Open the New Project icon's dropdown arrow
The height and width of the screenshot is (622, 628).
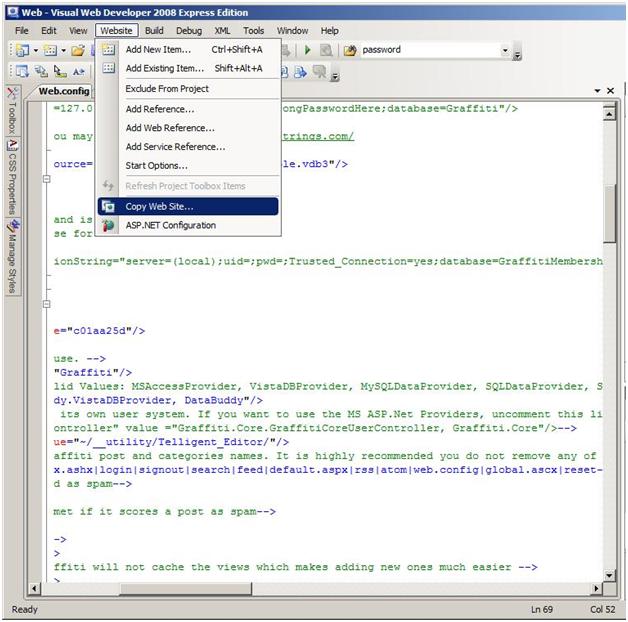36,50
